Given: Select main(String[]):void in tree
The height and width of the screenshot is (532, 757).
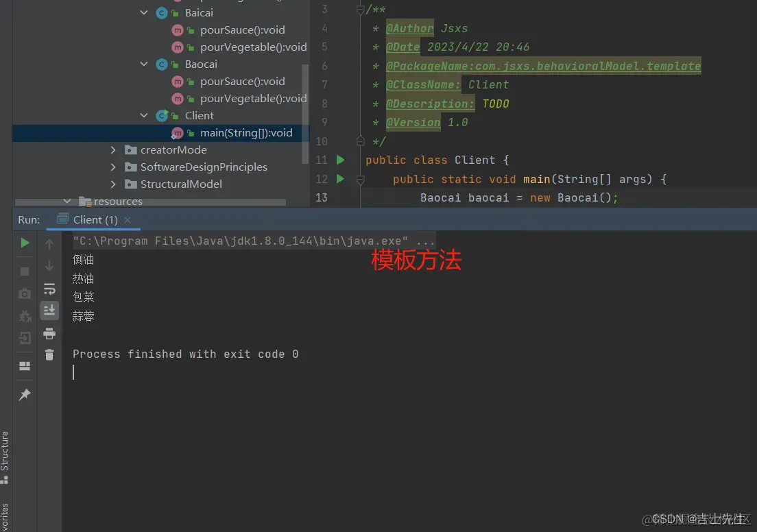Looking at the screenshot, I should coord(246,133).
